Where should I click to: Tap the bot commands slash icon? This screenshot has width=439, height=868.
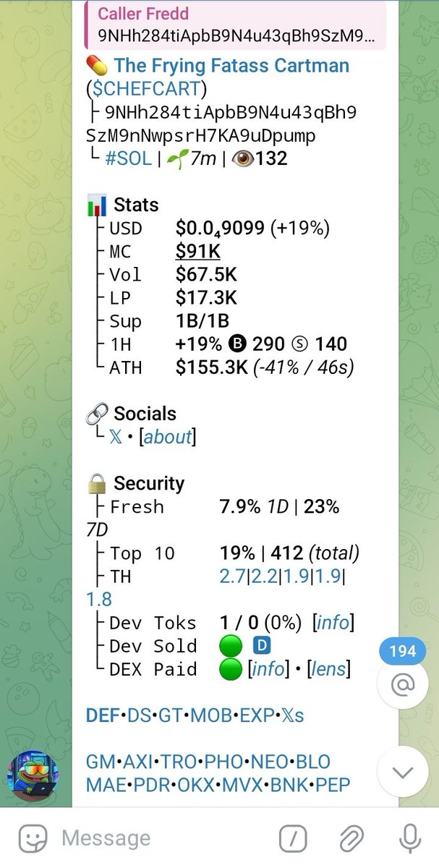293,839
